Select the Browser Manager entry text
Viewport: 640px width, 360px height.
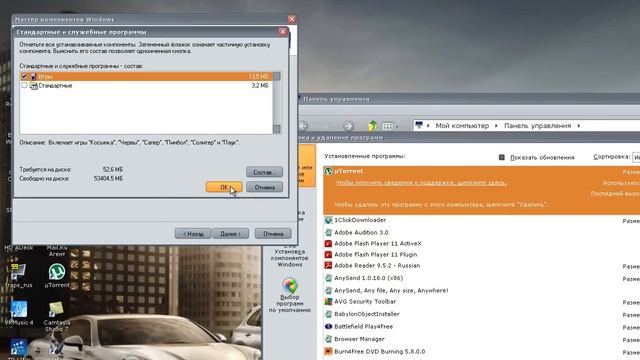pos(359,339)
